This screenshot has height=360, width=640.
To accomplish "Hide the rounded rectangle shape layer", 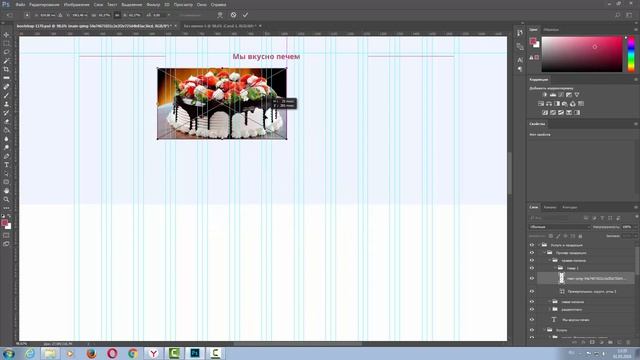I will click(532, 291).
